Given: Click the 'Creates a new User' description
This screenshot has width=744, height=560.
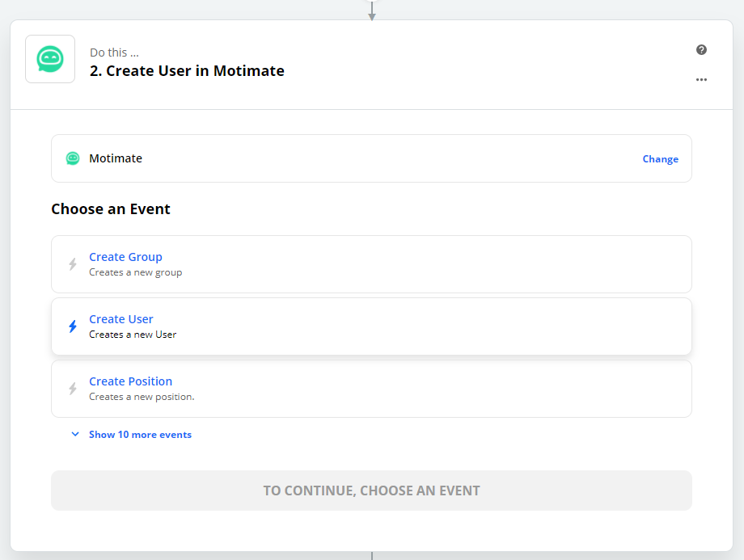Looking at the screenshot, I should click(x=133, y=335).
